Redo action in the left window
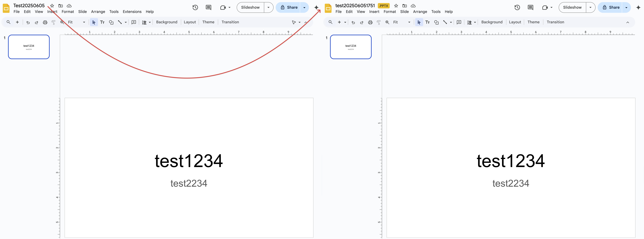The image size is (644, 239). tap(36, 22)
